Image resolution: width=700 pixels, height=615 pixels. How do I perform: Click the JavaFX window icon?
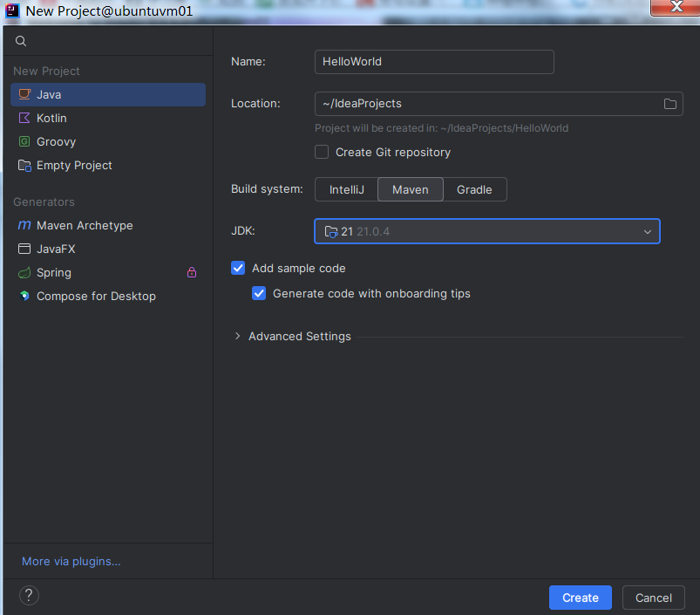point(24,249)
